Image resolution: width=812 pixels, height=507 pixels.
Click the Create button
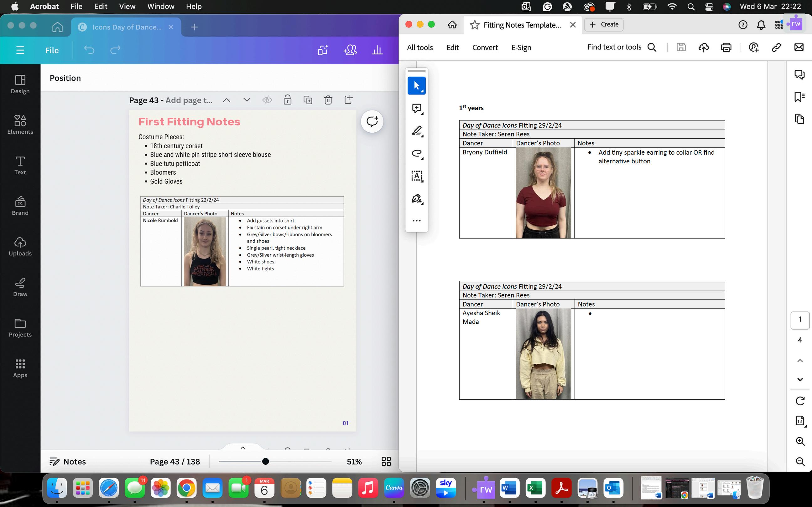point(604,24)
